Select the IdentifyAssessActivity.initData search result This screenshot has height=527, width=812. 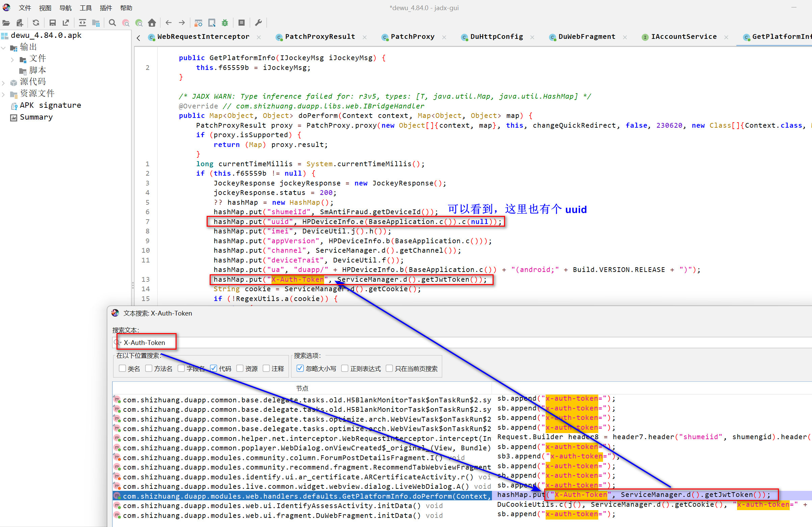(271, 505)
